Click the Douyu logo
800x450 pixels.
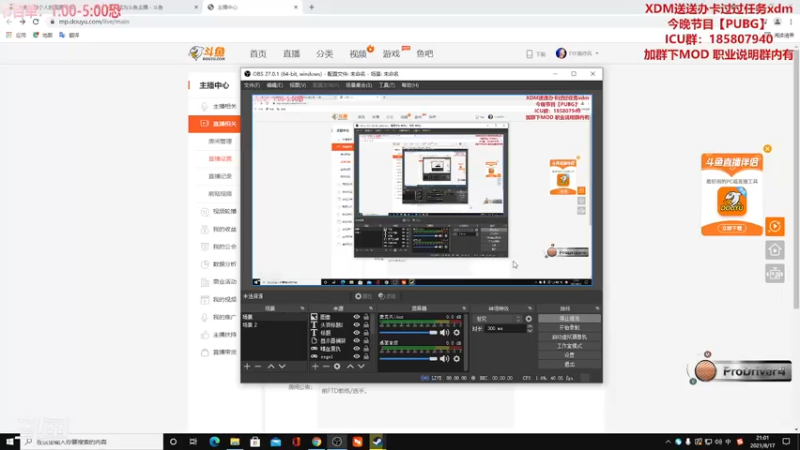(207, 53)
